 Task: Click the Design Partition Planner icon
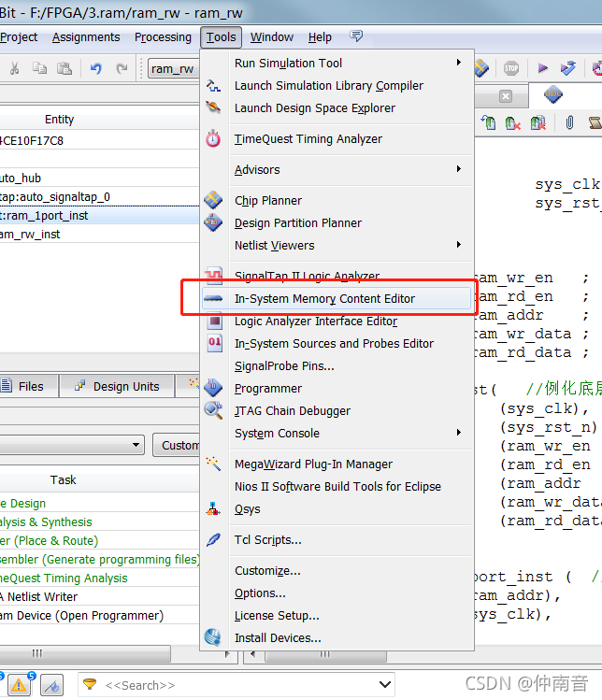(x=213, y=222)
